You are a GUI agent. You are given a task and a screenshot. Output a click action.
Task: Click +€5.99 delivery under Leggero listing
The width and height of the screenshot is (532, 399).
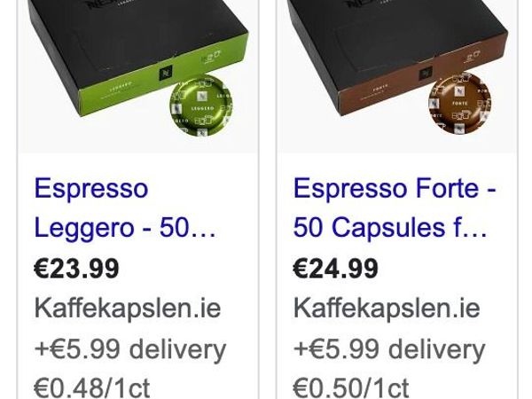pos(130,349)
